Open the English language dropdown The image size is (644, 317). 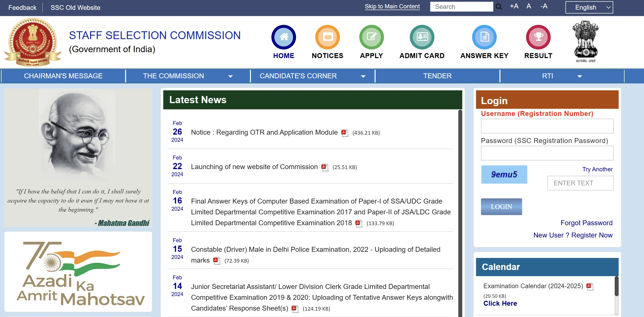point(589,7)
